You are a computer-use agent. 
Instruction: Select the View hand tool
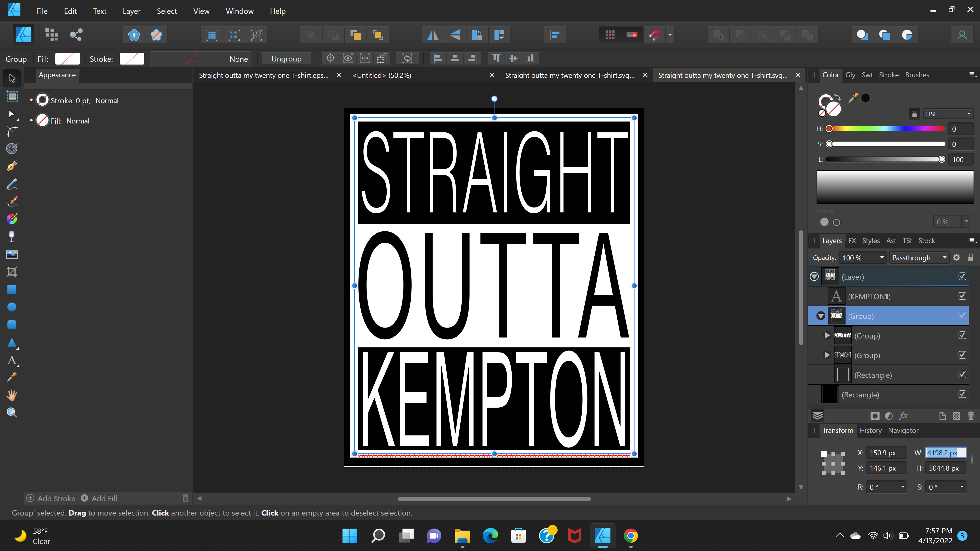(12, 395)
